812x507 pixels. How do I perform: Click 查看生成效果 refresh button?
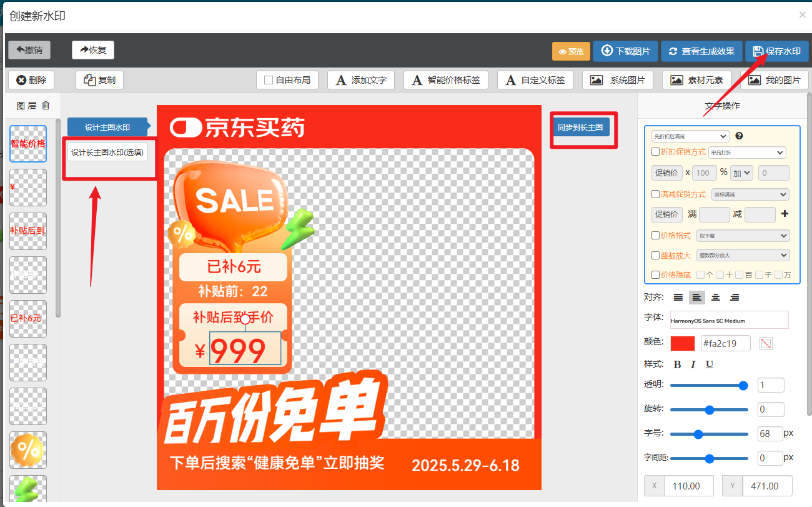(x=702, y=51)
